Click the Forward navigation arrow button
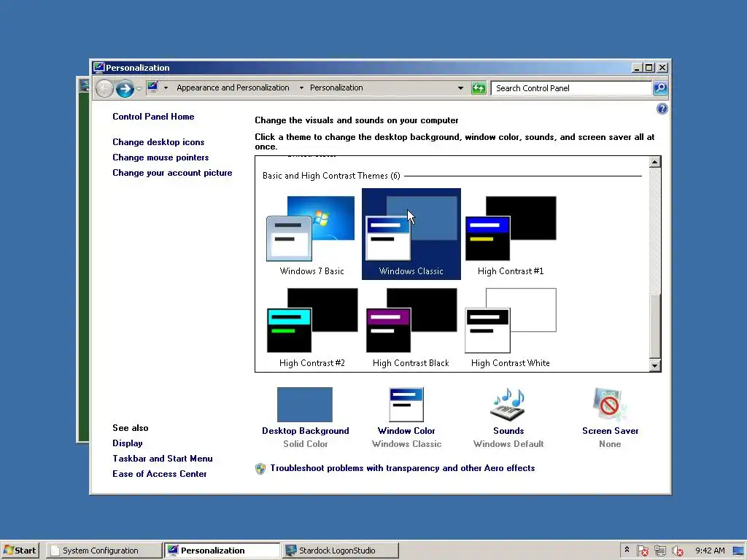 [x=125, y=88]
